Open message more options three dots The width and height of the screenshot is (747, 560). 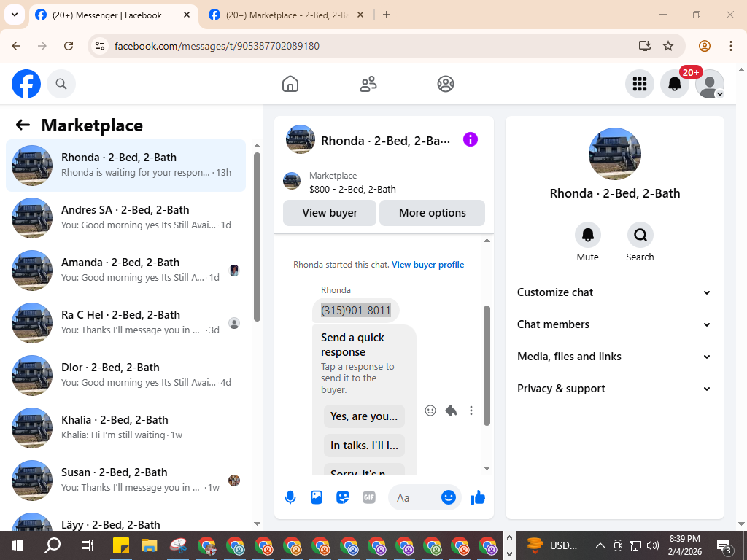pos(471,411)
